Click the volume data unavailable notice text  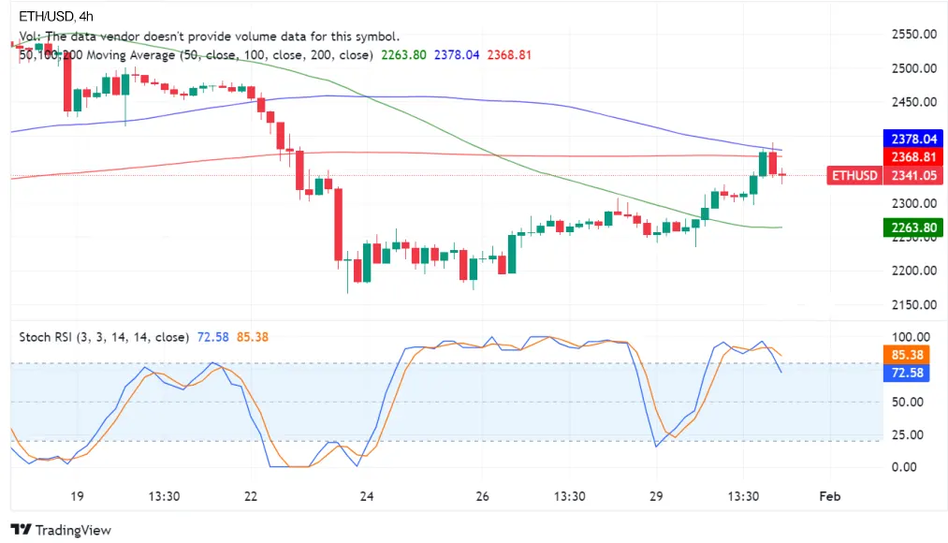point(209,36)
